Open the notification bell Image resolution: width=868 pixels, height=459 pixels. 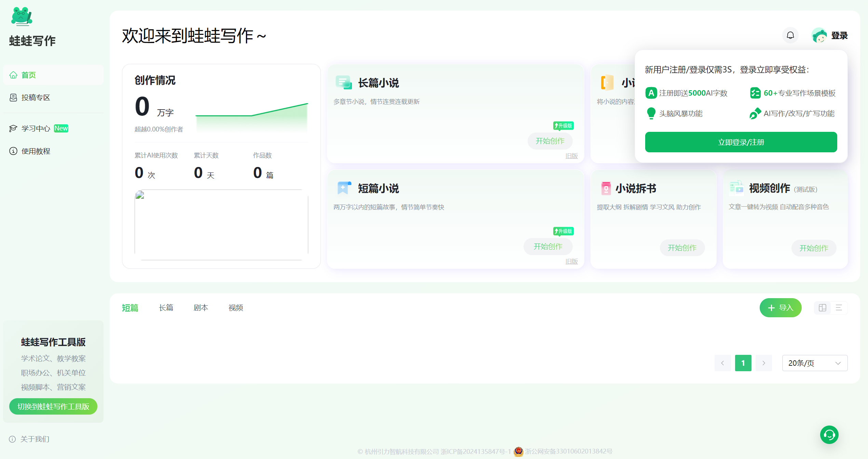pyautogui.click(x=790, y=35)
